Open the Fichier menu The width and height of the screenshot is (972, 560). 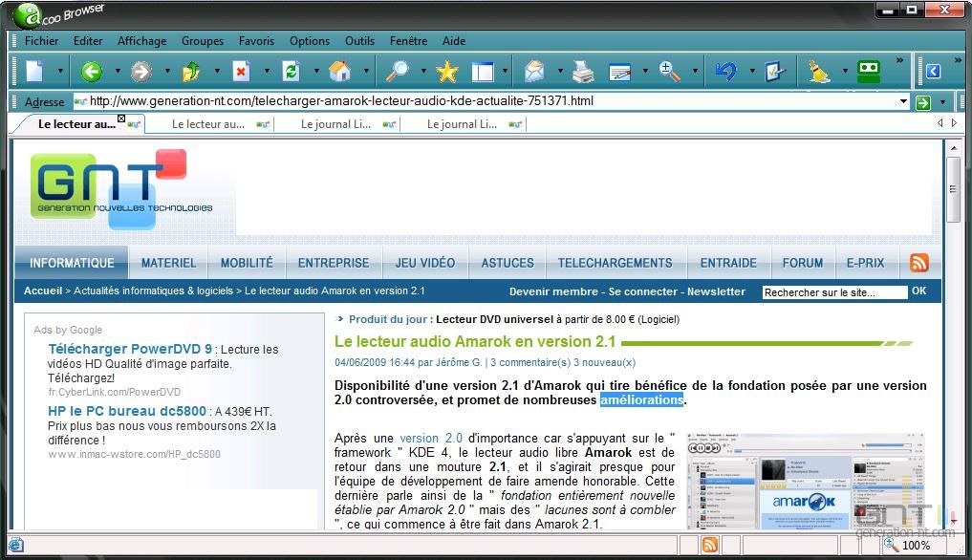(x=41, y=41)
